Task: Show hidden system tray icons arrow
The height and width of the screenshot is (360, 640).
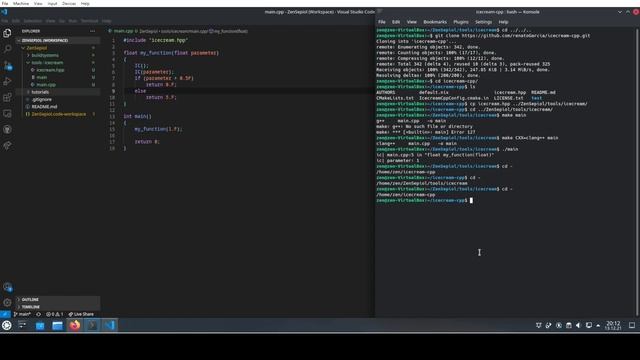Action: pyautogui.click(x=598, y=325)
